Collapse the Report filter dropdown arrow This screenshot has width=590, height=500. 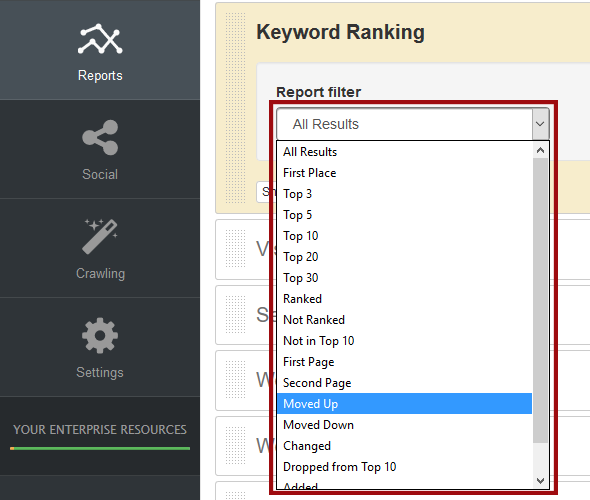point(540,124)
